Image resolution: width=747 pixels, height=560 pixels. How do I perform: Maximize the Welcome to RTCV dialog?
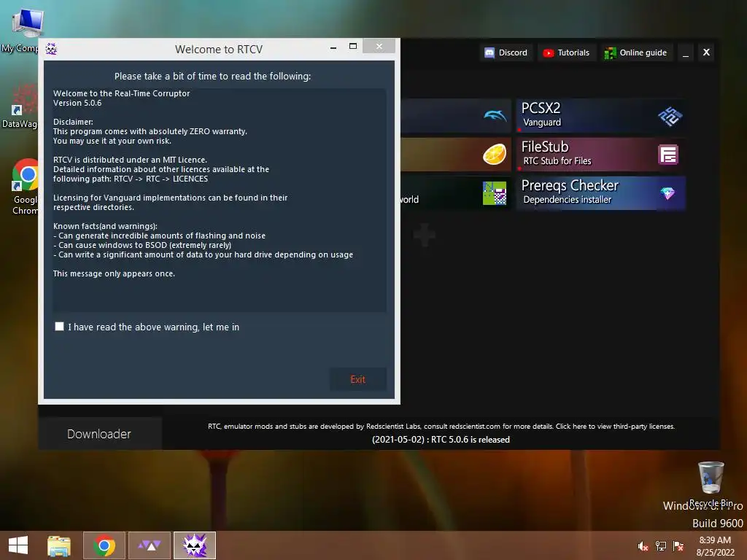click(353, 46)
